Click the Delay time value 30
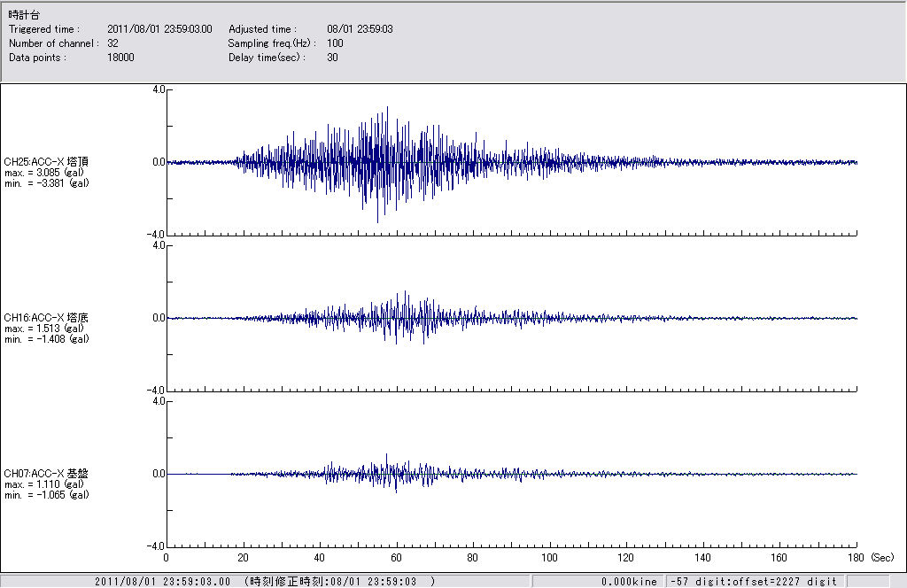This screenshot has height=588, width=907. (x=332, y=58)
